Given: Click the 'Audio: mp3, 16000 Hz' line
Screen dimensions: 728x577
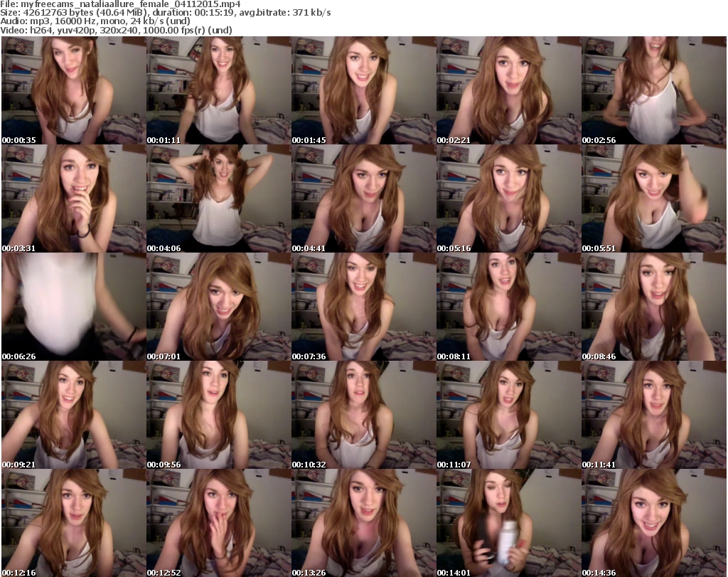Looking at the screenshot, I should tap(95, 21).
